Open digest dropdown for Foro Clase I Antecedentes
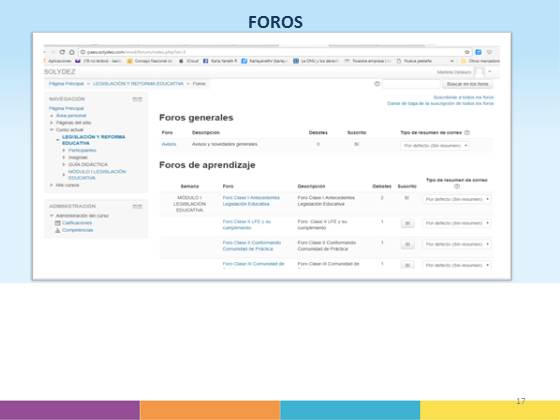 coord(458,199)
